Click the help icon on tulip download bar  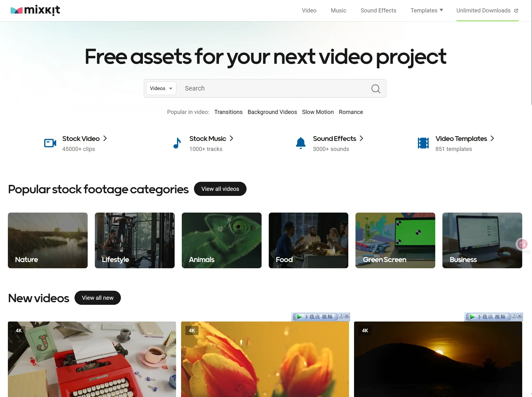tap(341, 316)
